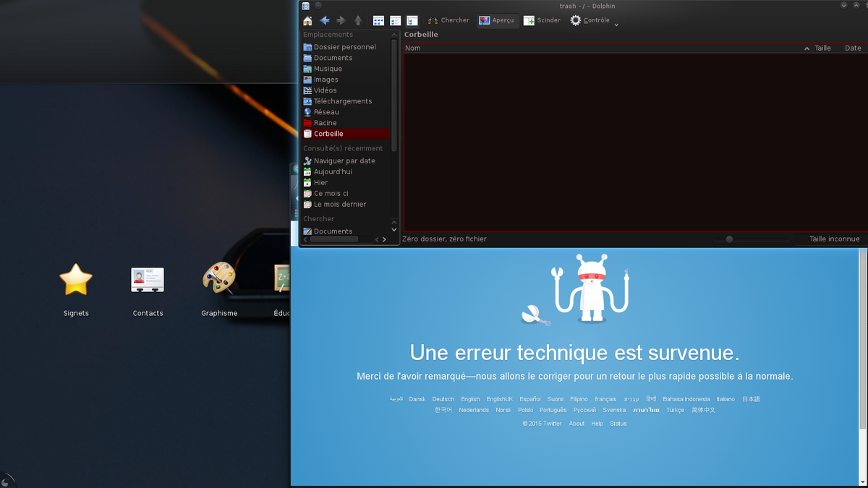Click the Italiano language link
Screen dimensions: 868x488
tap(726, 399)
